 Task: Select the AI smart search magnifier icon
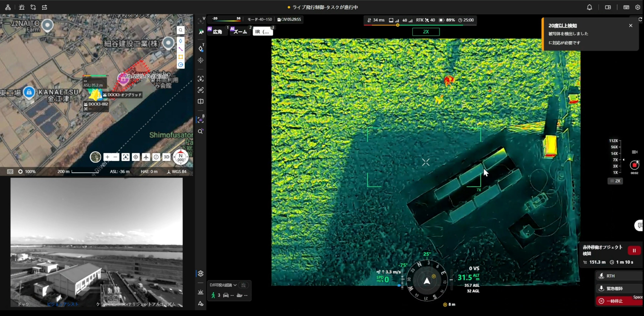point(201,131)
